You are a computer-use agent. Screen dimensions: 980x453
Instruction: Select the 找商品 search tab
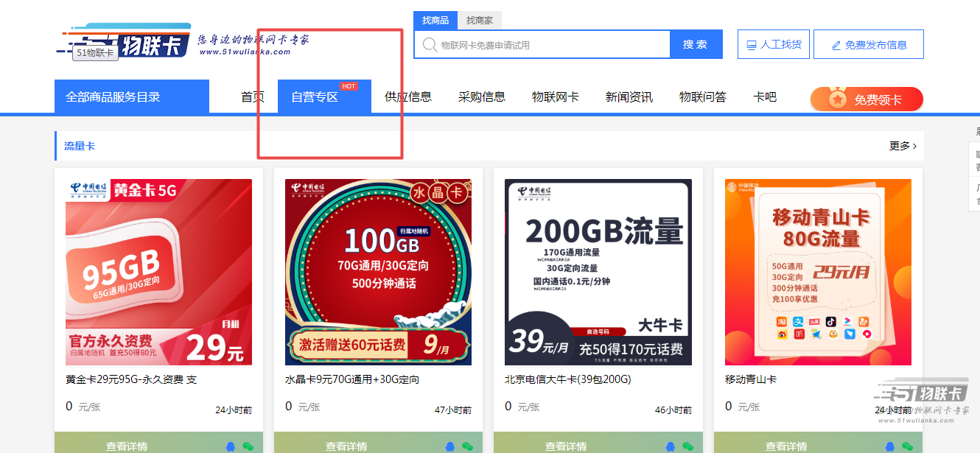435,21
